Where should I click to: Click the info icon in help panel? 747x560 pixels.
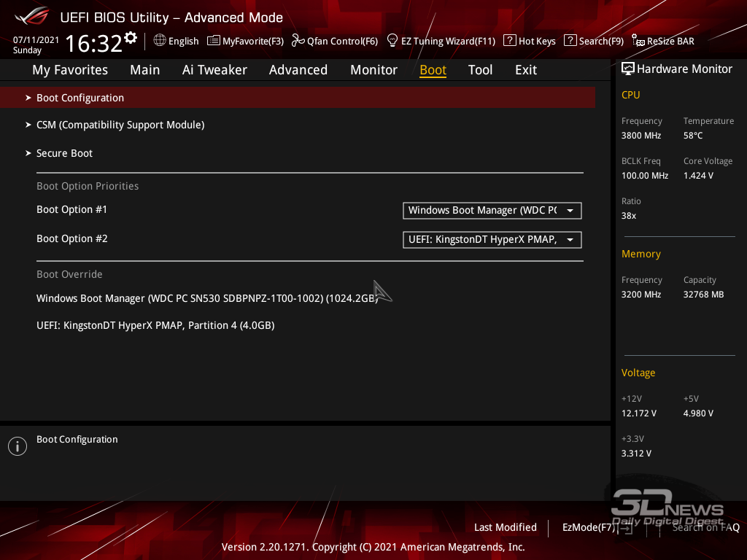(18, 446)
